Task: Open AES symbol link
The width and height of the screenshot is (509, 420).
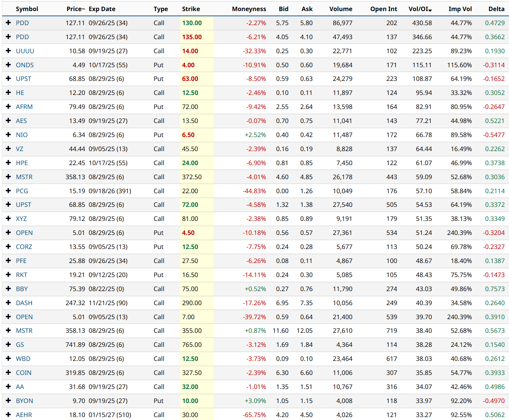Action: click(x=21, y=121)
